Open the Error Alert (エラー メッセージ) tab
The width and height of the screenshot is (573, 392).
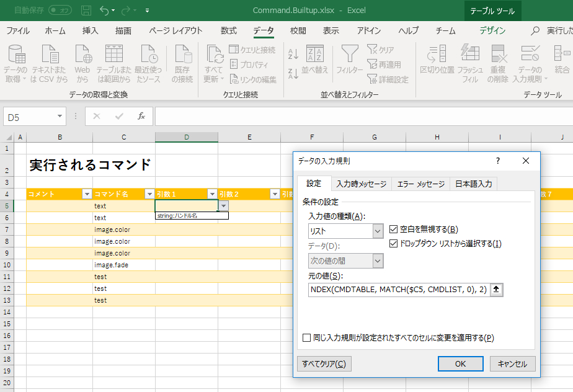point(421,184)
